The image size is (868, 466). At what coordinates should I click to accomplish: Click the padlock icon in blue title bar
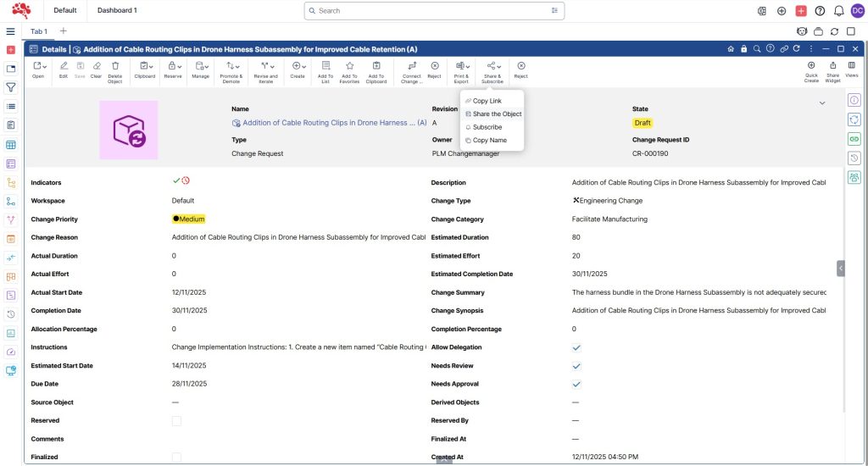pyautogui.click(x=744, y=48)
